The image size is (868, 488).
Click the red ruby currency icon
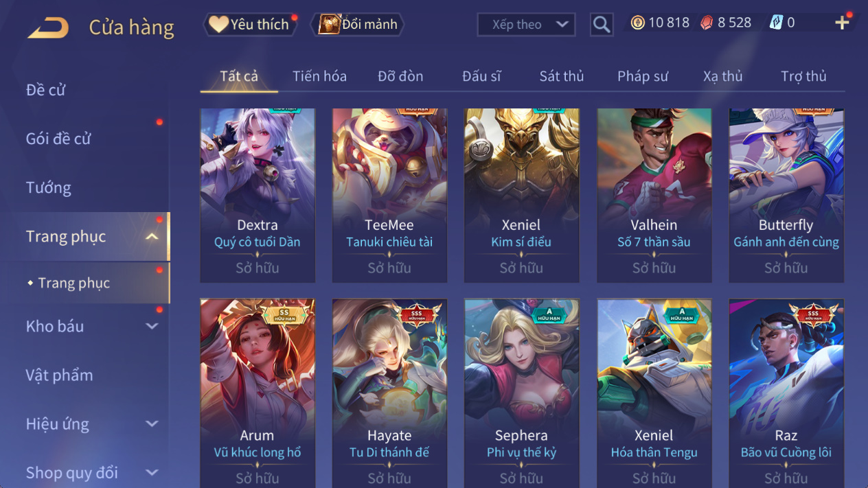(707, 23)
